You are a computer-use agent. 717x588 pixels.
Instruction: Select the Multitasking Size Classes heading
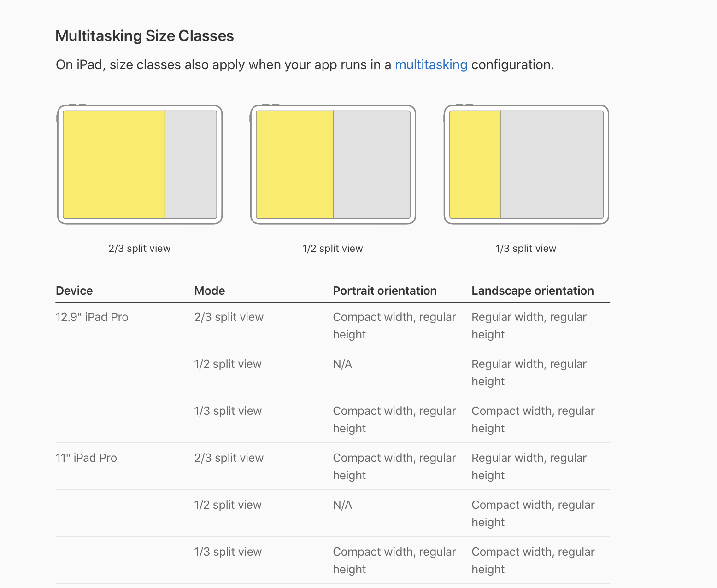point(145,36)
